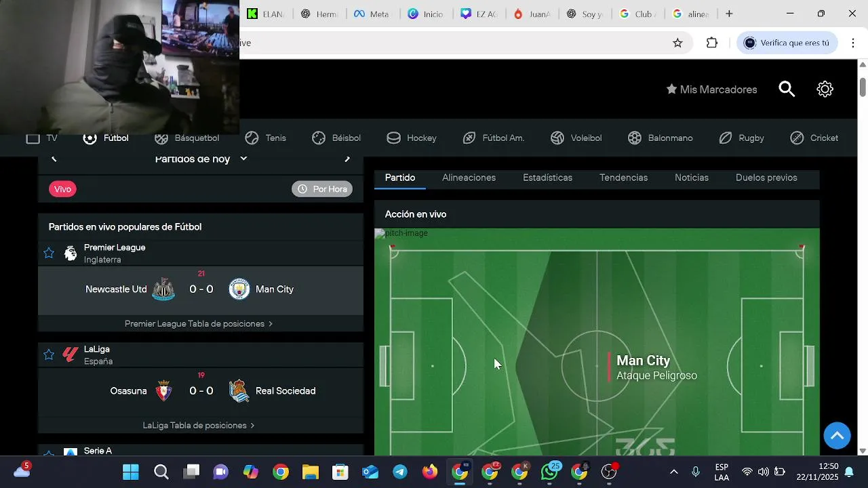Click the blue scroll-to-top arrow button
Viewport: 868px width, 488px height.
(x=837, y=435)
